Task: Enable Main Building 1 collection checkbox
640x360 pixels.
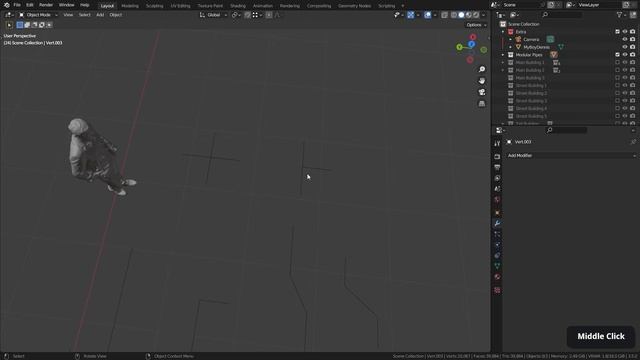Action: click(x=617, y=62)
